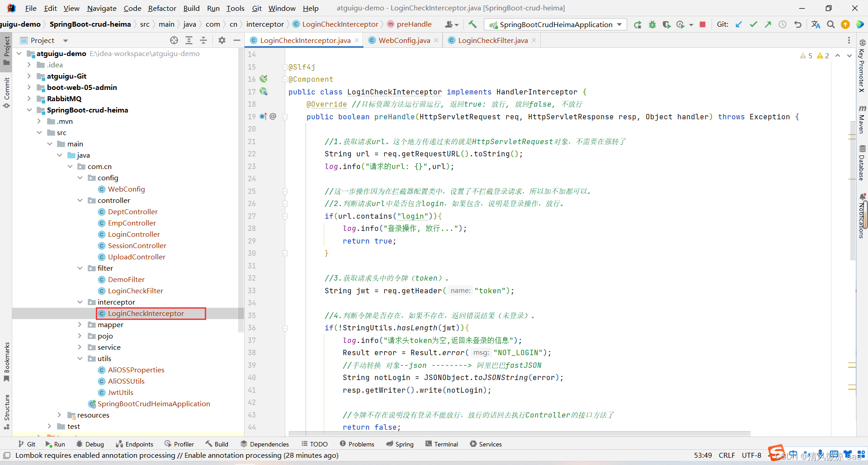Expand the service folder

pos(80,347)
